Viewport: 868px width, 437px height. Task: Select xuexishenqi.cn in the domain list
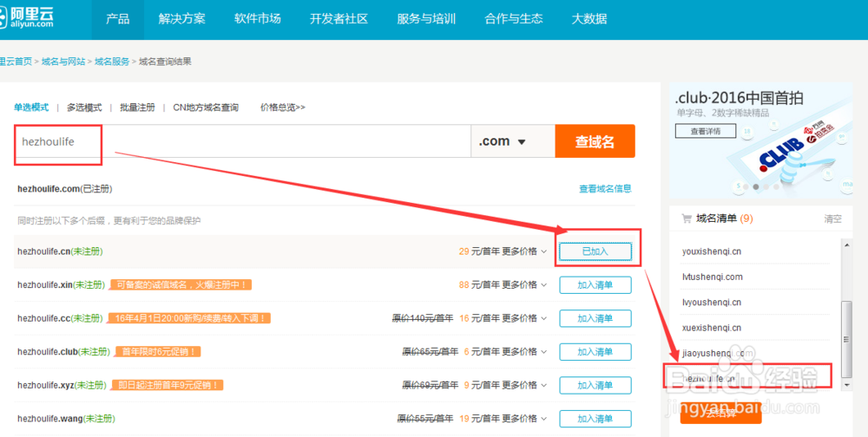pos(712,328)
